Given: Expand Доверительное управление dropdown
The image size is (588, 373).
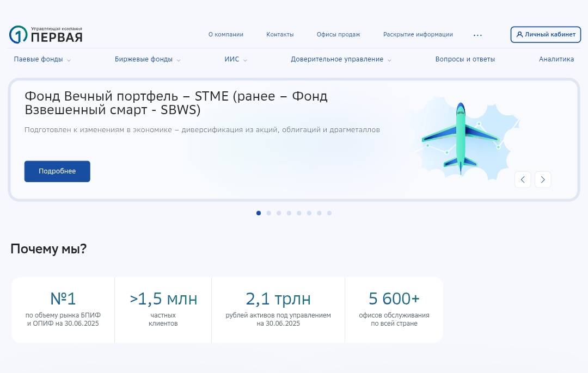Looking at the screenshot, I should 340,60.
